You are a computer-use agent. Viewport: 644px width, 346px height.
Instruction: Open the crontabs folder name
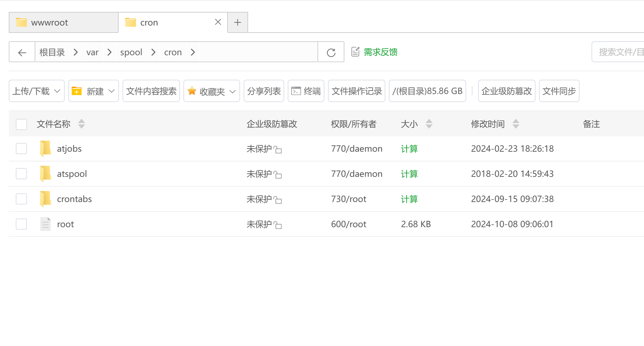pos(75,199)
